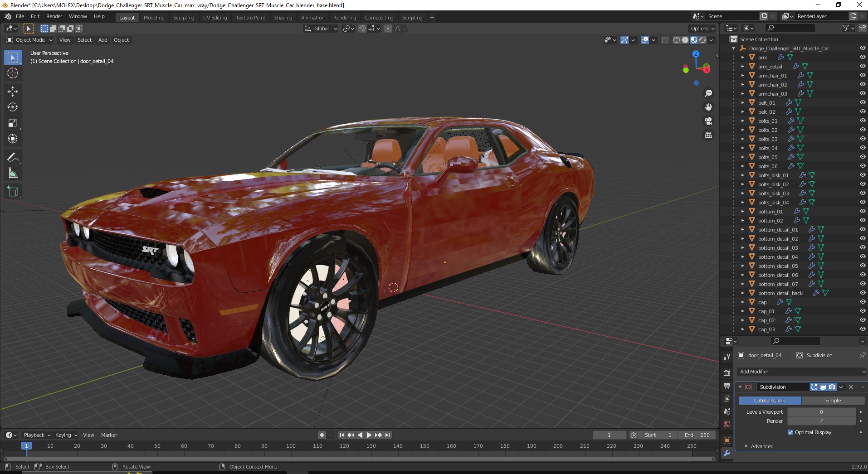
Task: Open the Playback dropdown menu
Action: [37, 435]
